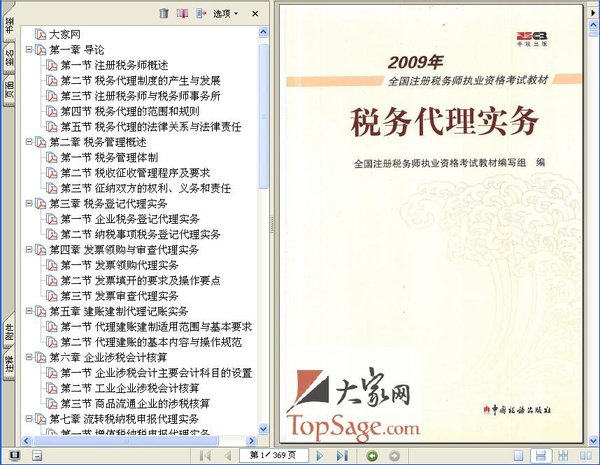Viewport: 600px width, 465px height.
Task: Switch to the 书签 bookmarks tab
Action: 9,23
